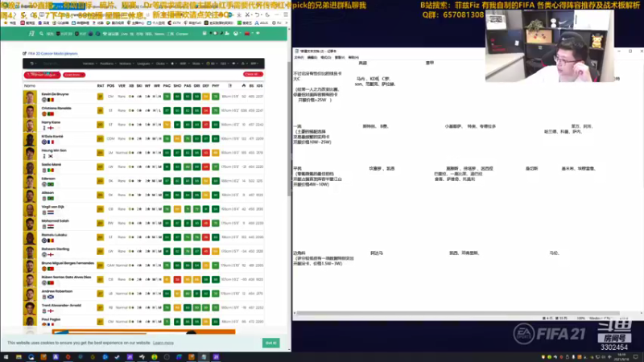Expand the Version filter dropdown

[x=89, y=64]
